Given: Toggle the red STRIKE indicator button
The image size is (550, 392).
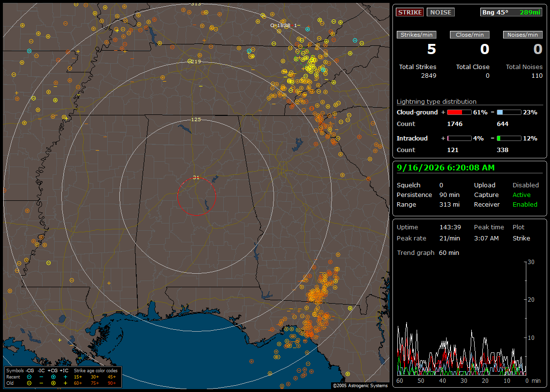Looking at the screenshot, I should [x=410, y=12].
